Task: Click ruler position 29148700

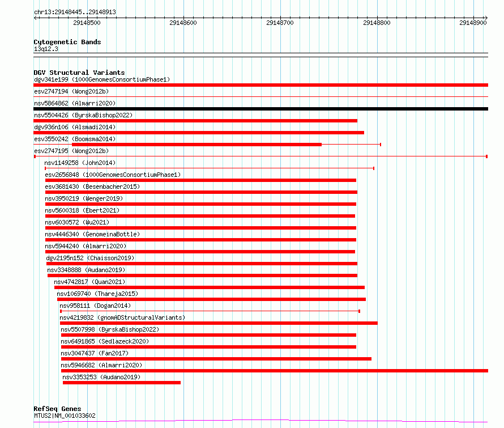Action: click(280, 23)
